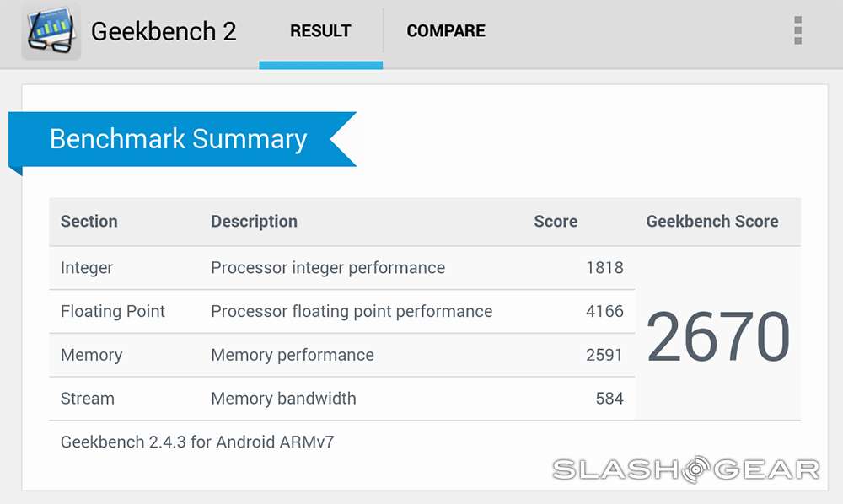Click the Stream score value 584

click(x=609, y=399)
